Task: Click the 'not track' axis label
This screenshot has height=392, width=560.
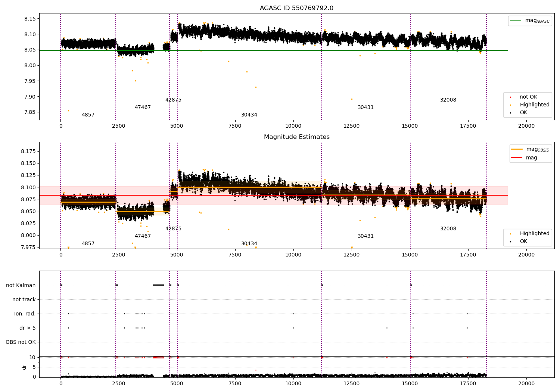Action: [x=24, y=300]
